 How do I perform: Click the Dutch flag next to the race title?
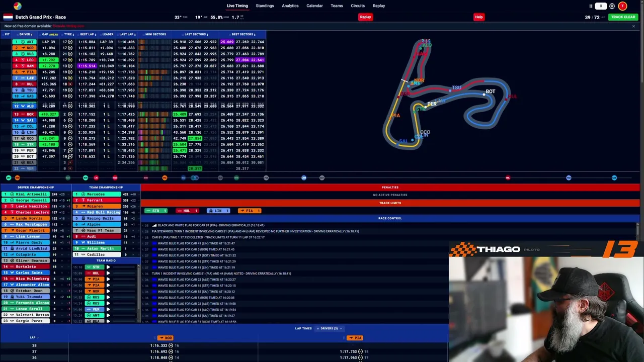pyautogui.click(x=8, y=17)
